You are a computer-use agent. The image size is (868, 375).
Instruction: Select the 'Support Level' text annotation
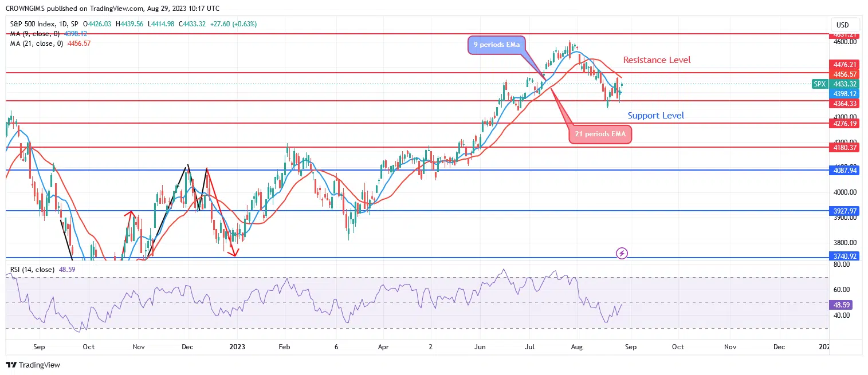(x=655, y=115)
